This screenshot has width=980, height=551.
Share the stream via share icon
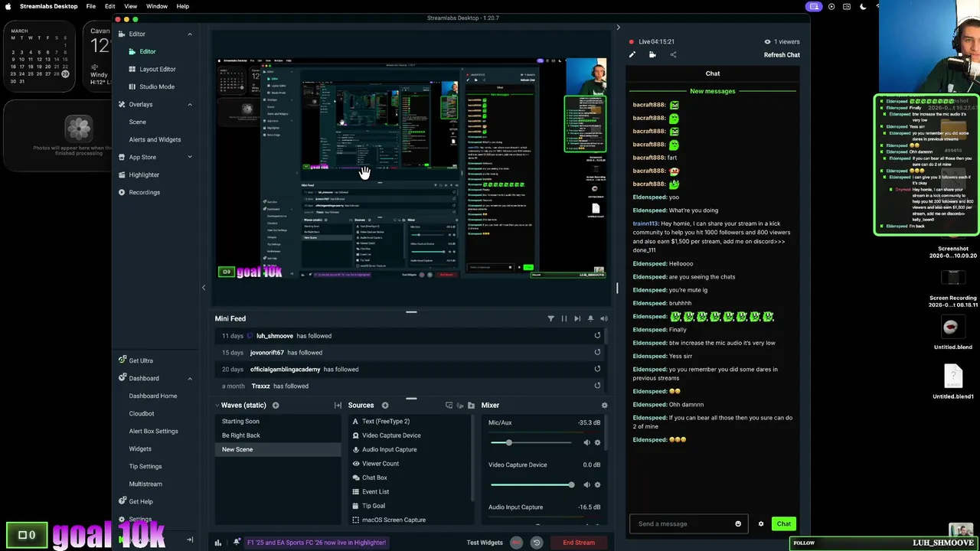[673, 54]
